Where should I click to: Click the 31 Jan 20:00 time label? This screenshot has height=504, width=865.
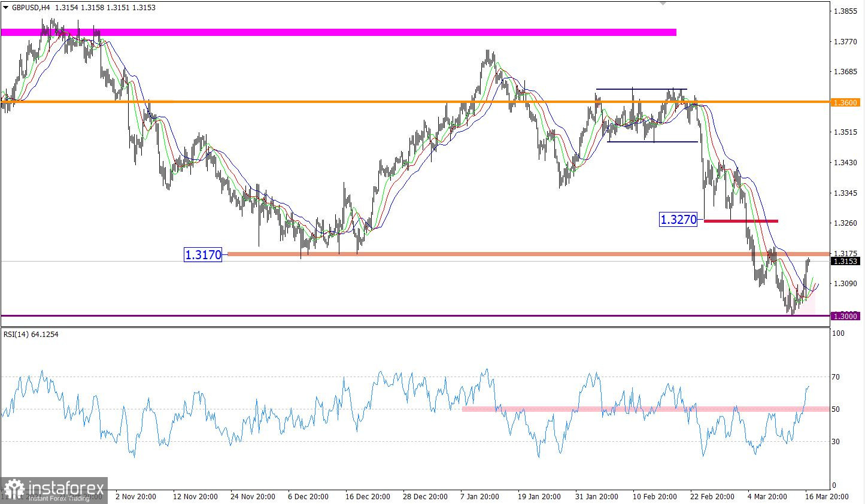(597, 497)
